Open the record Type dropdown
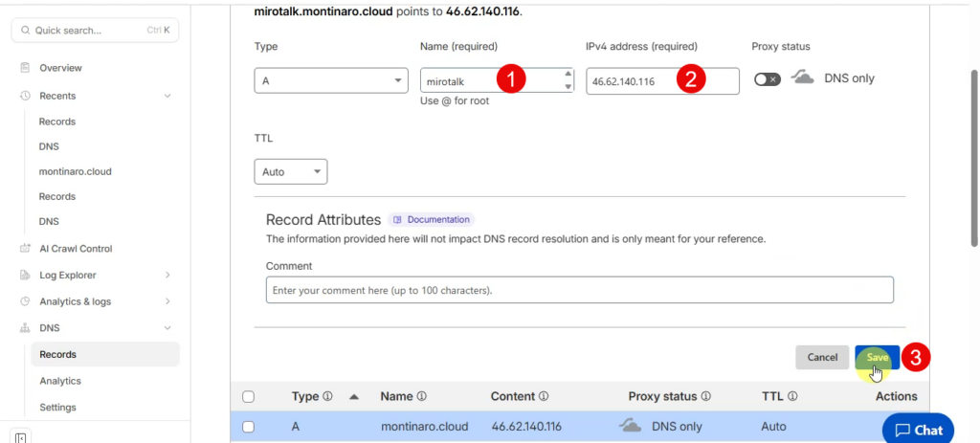 coord(331,81)
